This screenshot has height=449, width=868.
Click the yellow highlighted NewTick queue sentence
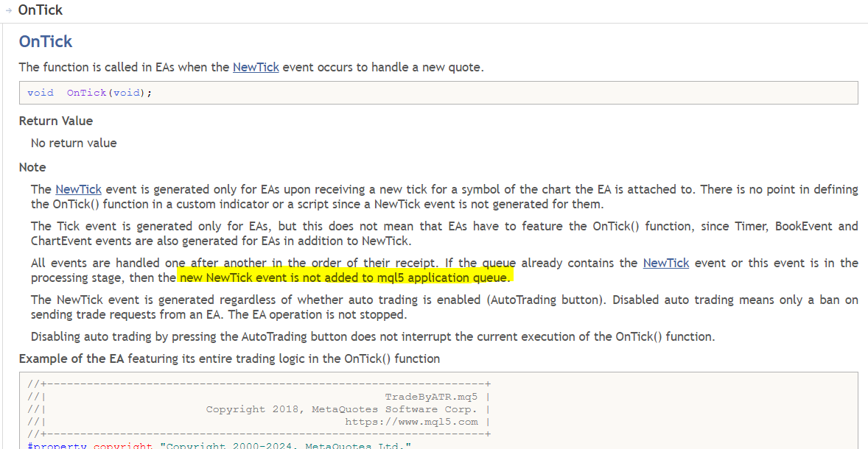coord(344,277)
